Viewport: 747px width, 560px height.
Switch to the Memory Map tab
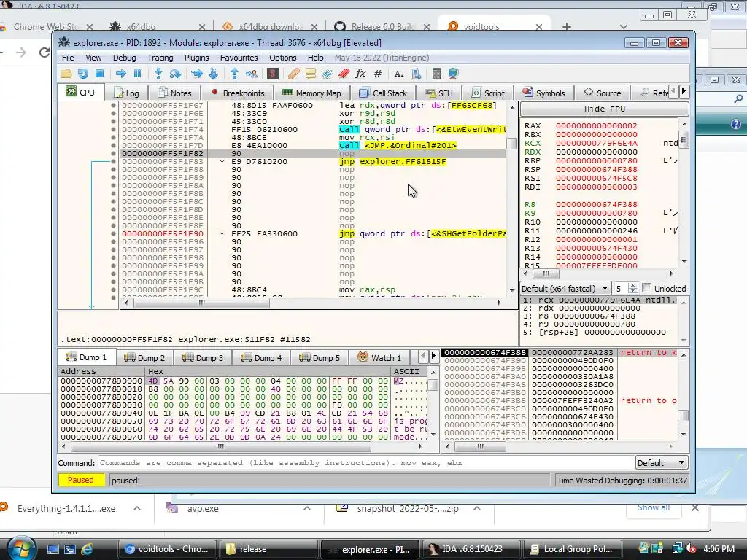[x=311, y=93]
